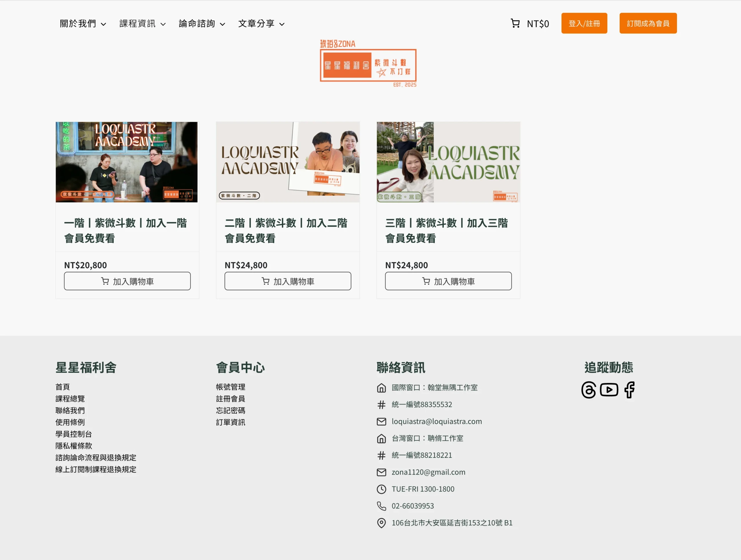Open the 忘記密碼 link in 會員中心
This screenshot has width=741, height=560.
[x=230, y=410]
